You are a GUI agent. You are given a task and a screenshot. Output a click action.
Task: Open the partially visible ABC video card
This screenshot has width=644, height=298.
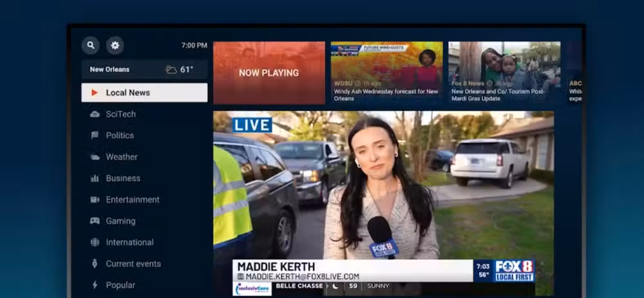574,73
